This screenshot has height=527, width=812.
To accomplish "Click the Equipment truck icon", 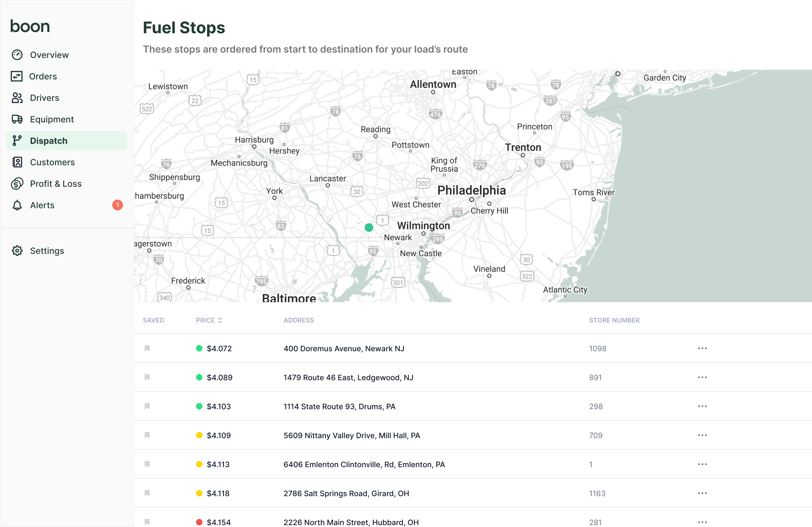I will click(x=17, y=119).
